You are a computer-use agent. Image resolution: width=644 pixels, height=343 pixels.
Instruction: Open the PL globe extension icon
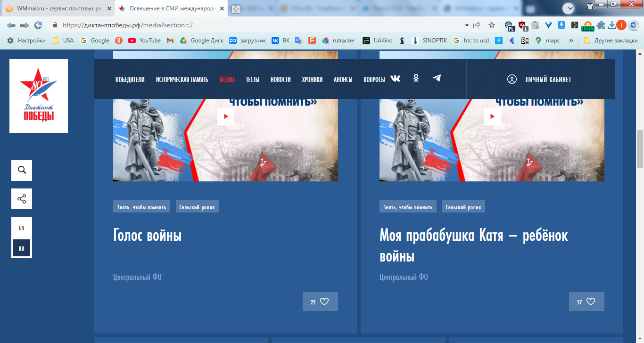pyautogui.click(x=509, y=25)
